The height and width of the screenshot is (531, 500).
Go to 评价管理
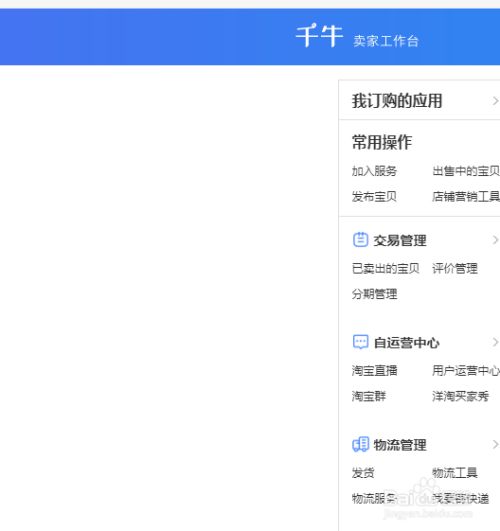coord(455,269)
